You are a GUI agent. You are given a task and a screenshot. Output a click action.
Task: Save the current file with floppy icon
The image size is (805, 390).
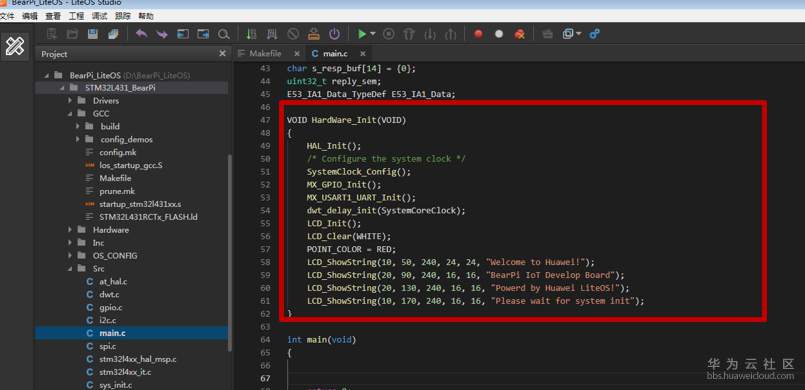click(93, 34)
